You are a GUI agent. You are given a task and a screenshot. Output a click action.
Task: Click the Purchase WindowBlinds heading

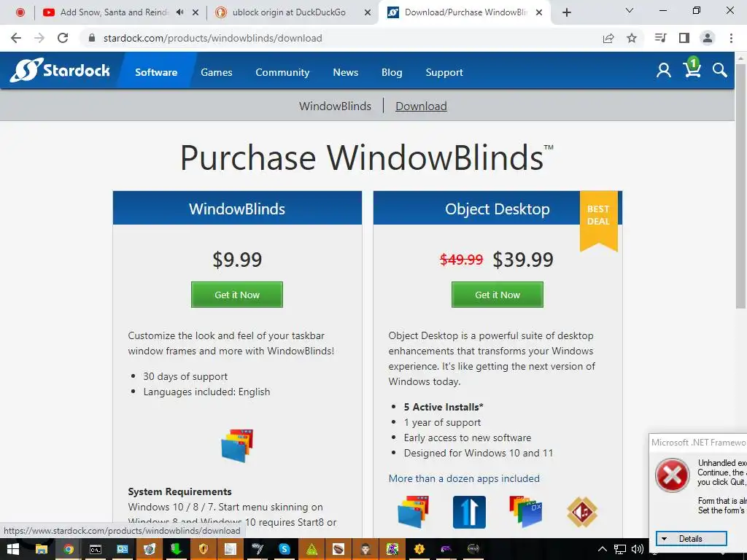coord(366,157)
